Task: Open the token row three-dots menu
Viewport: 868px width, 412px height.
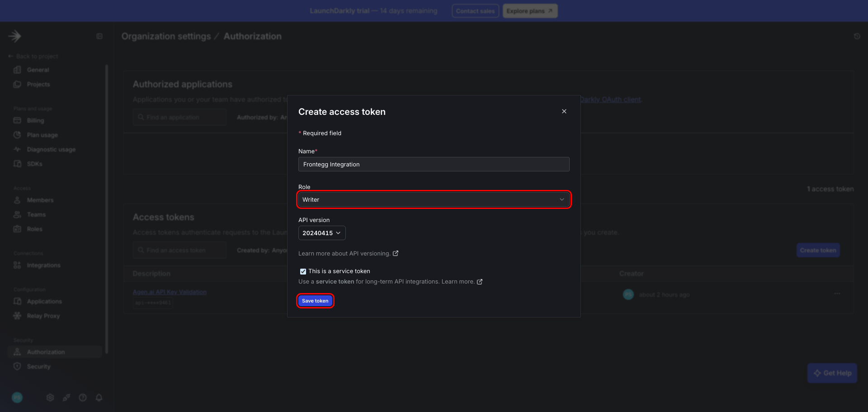Action: coord(837,294)
